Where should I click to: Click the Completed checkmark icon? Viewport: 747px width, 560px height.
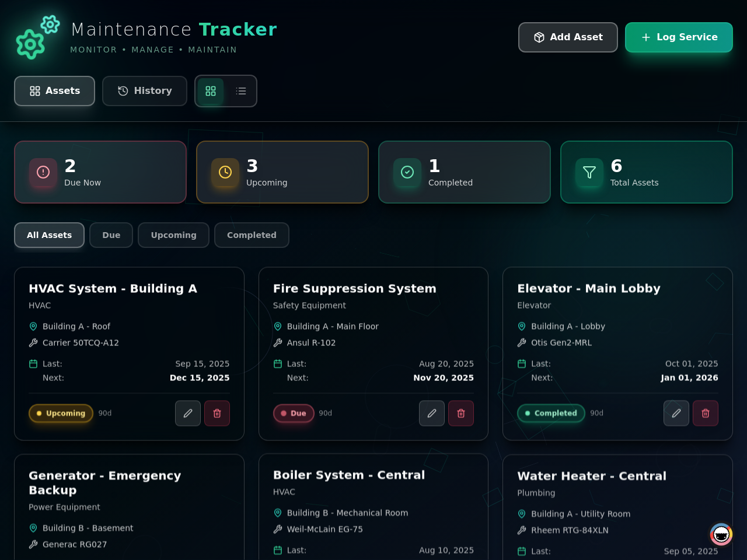[407, 172]
